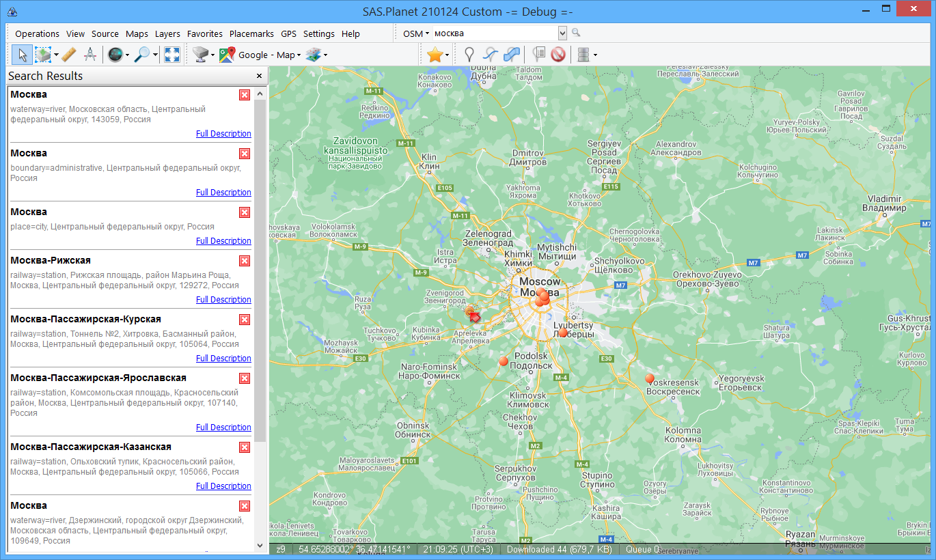Click the add placemark pin icon
The width and height of the screenshot is (936, 560).
469,55
